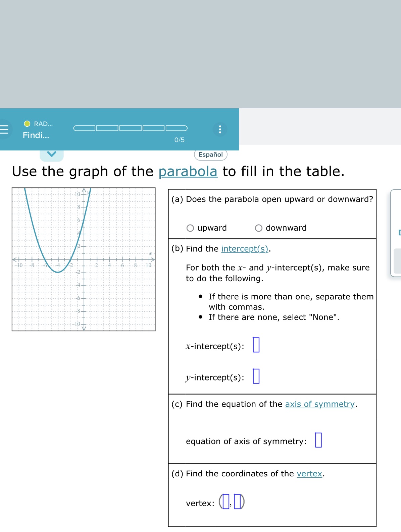
Task: Open the 'intercept(s)' definition link
Action: click(x=245, y=249)
